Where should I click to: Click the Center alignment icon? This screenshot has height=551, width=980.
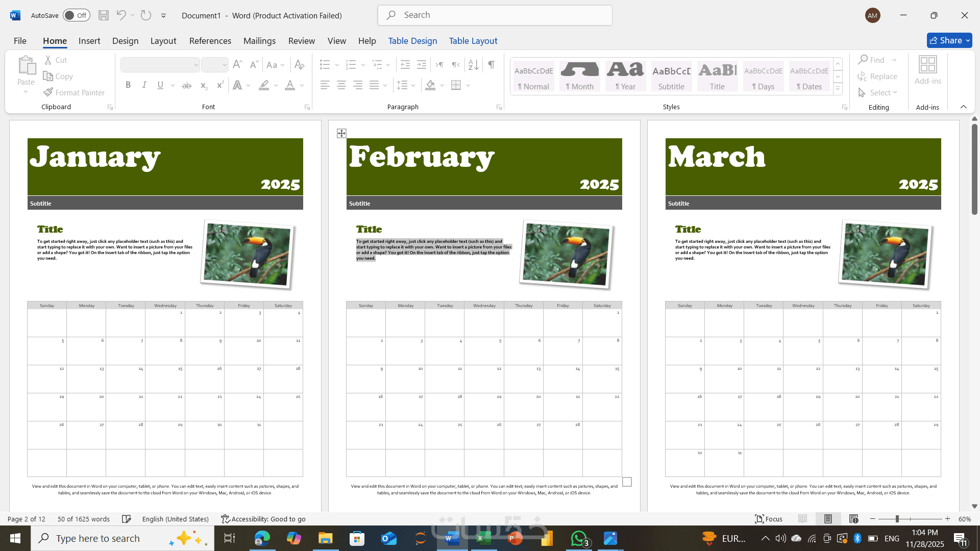[x=341, y=85]
